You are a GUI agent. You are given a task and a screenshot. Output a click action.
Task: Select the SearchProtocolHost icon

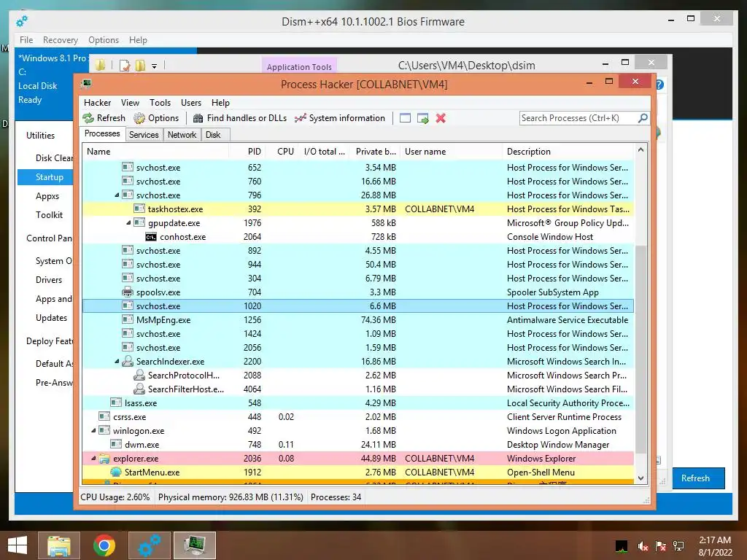tap(139, 376)
